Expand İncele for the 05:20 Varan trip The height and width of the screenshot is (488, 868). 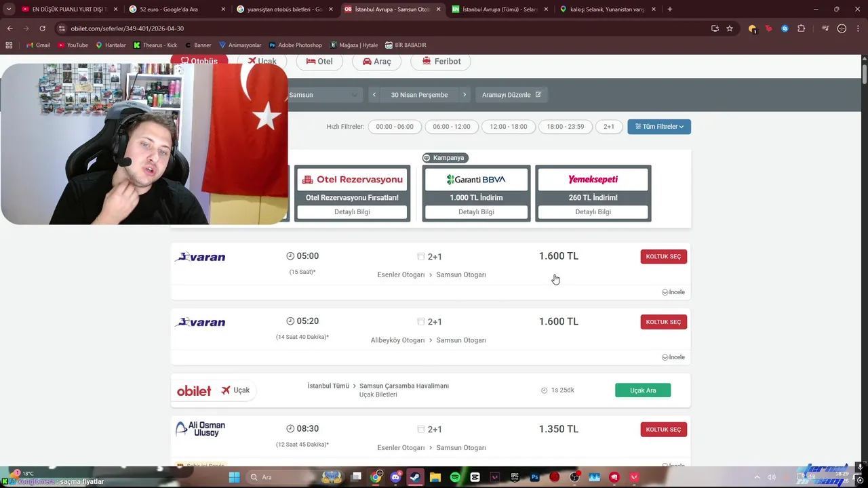673,357
